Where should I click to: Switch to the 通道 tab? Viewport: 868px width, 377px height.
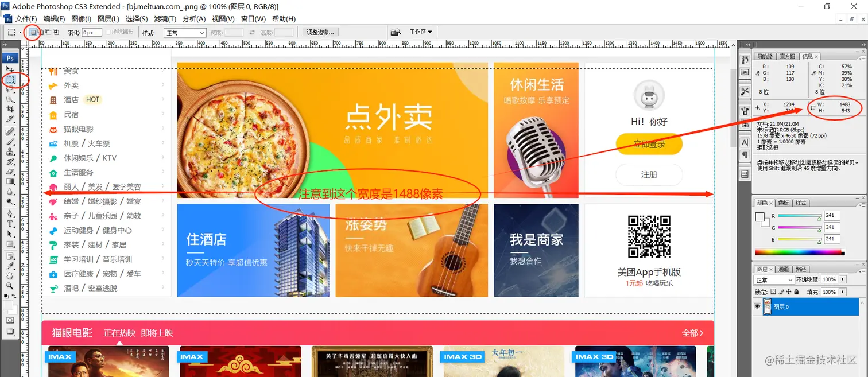click(783, 269)
